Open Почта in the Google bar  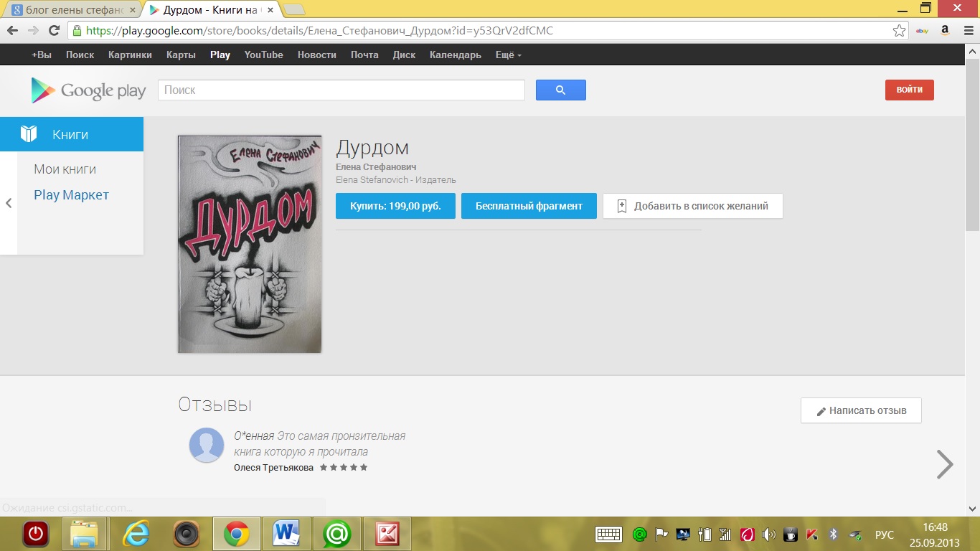[364, 55]
